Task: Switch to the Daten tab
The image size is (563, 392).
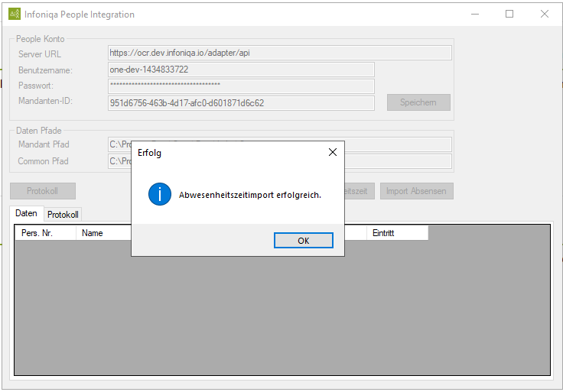Action: [26, 213]
